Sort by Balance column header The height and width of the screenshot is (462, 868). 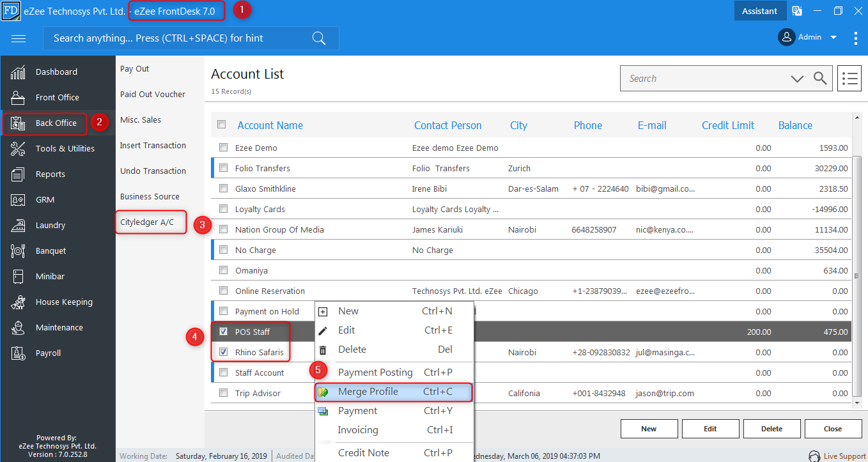pos(795,125)
